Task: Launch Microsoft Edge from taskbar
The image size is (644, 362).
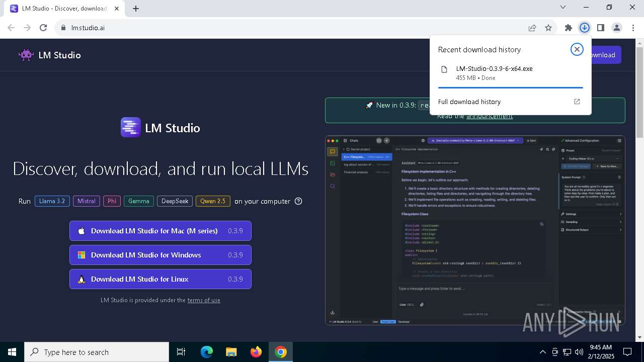Action: (x=207, y=352)
